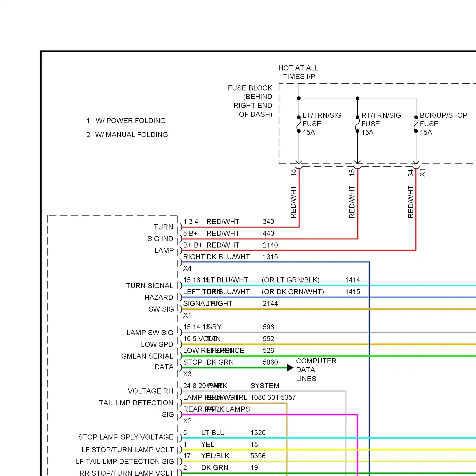Click circuit number 526

268,350
